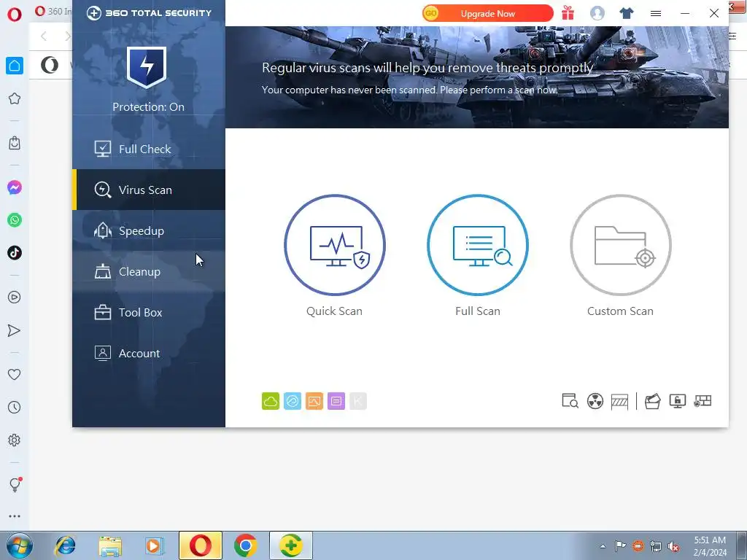Click the Opera menu logo

(x=15, y=15)
